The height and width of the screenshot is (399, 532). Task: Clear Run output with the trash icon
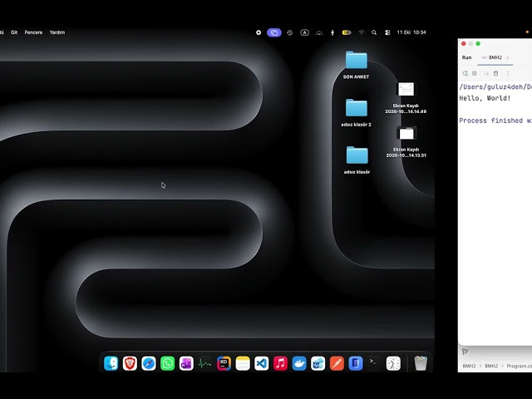495,73
